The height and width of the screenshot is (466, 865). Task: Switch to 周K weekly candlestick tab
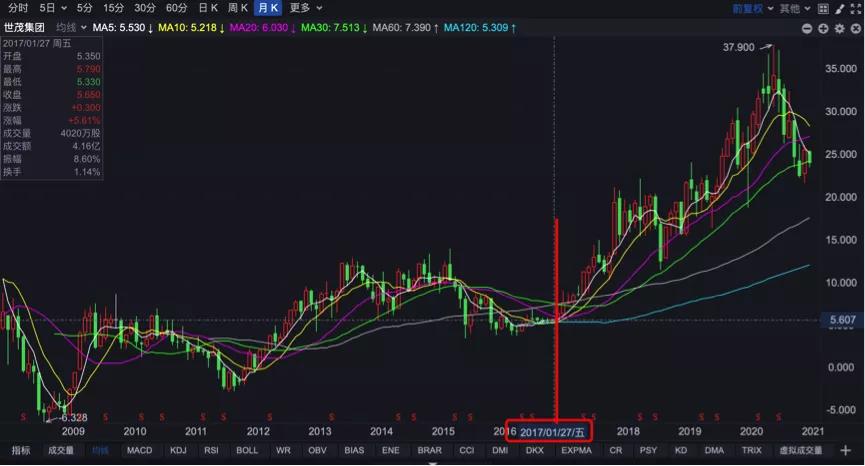(237, 8)
